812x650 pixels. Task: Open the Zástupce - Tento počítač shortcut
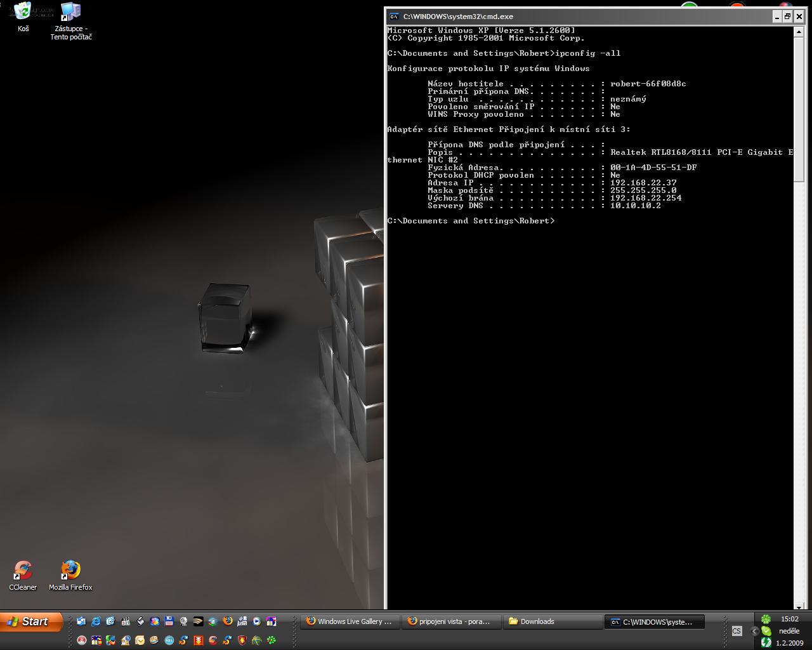point(70,12)
